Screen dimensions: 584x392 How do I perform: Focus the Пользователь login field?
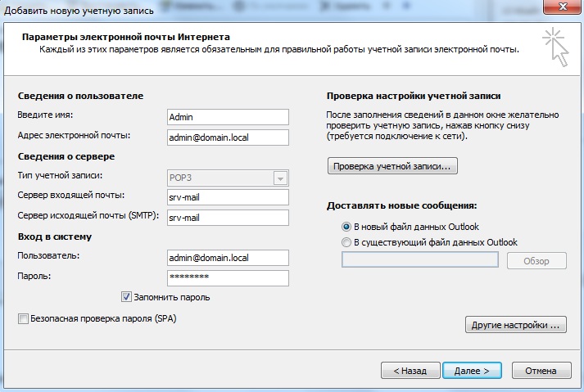228,258
